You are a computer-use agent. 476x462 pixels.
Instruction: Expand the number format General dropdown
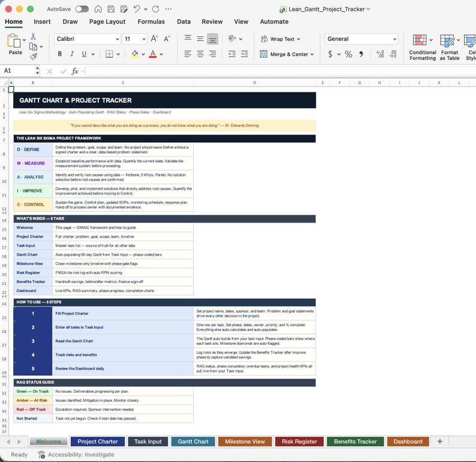click(394, 39)
